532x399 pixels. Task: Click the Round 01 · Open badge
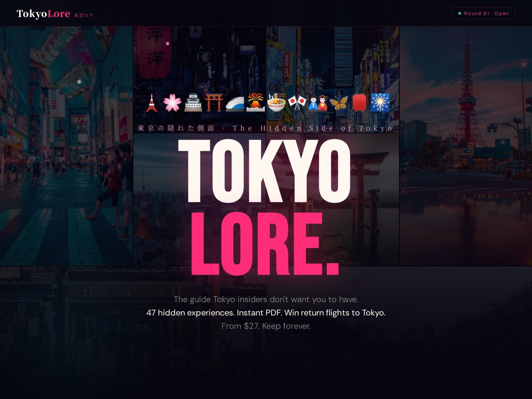(484, 13)
